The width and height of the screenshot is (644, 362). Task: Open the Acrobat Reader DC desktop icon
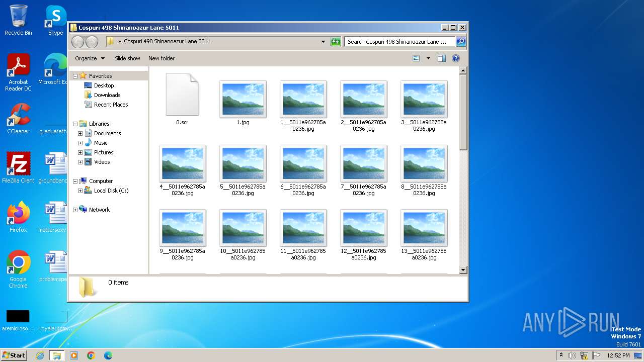pos(18,72)
